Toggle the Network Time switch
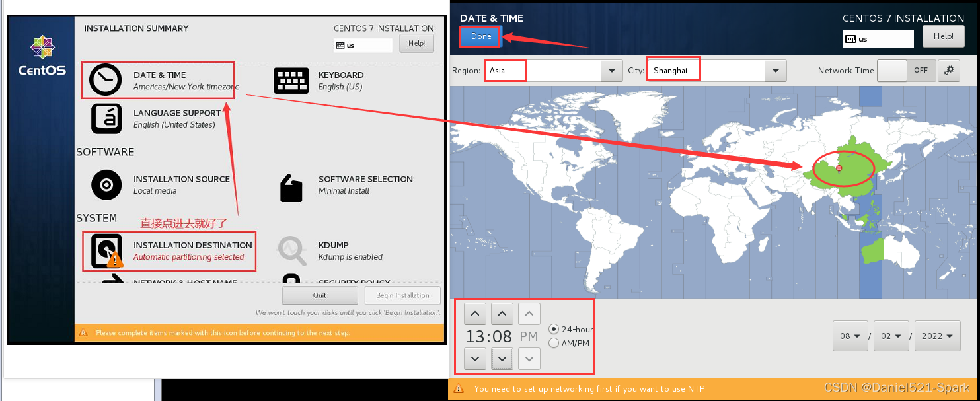This screenshot has height=401, width=980. coord(906,70)
